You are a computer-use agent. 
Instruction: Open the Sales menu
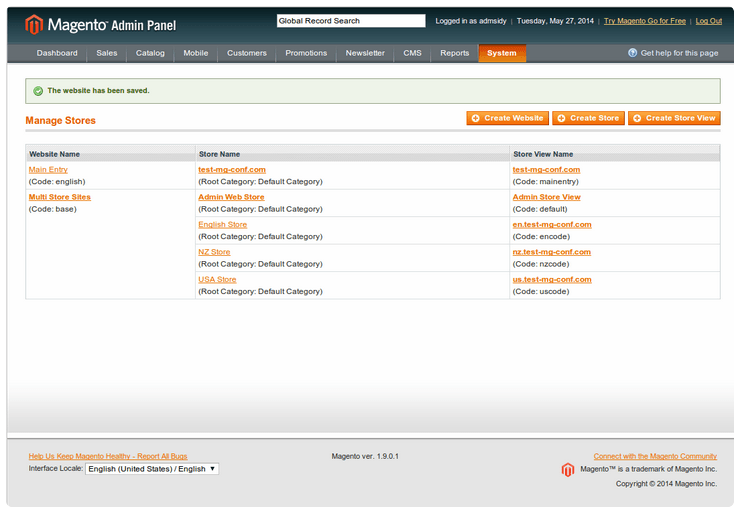(107, 53)
